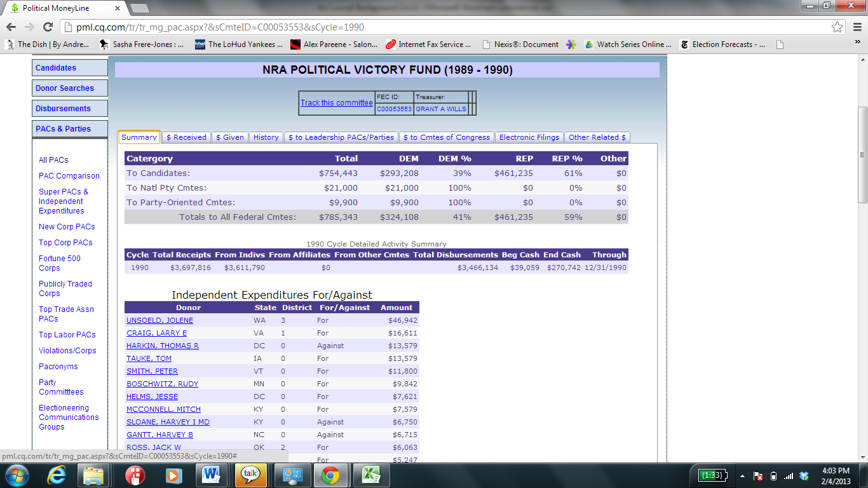The height and width of the screenshot is (488, 868).
Task: Click the taskbar clock 4:03 PM
Action: (836, 471)
